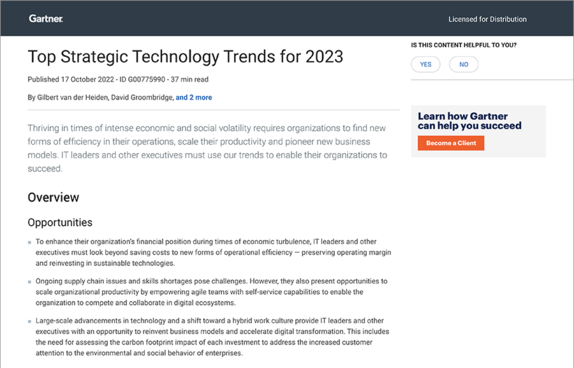Click 'Learn how Gartner can help you succeed' text
Viewport: 574px width, 368px height.
(470, 121)
